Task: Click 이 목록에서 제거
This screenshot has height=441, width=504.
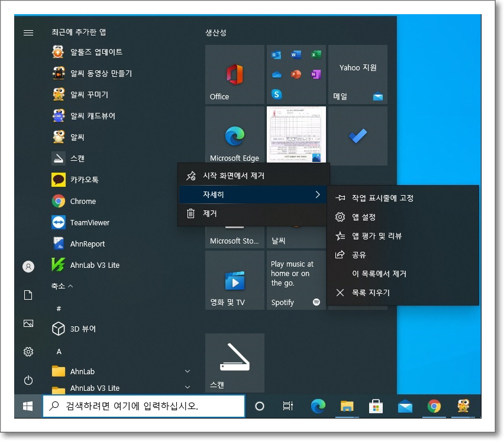Action: point(403,274)
